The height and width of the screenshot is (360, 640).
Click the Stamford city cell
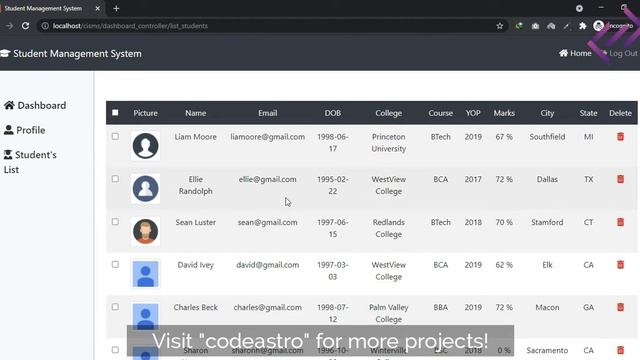click(x=547, y=222)
